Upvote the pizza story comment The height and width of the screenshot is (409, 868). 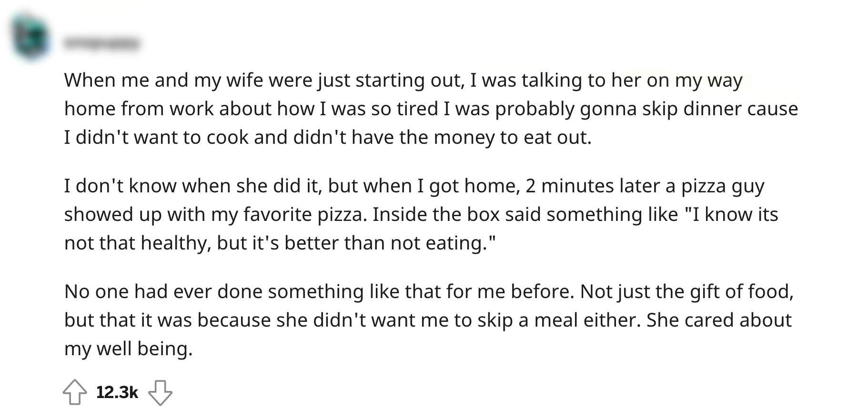pos(75,392)
